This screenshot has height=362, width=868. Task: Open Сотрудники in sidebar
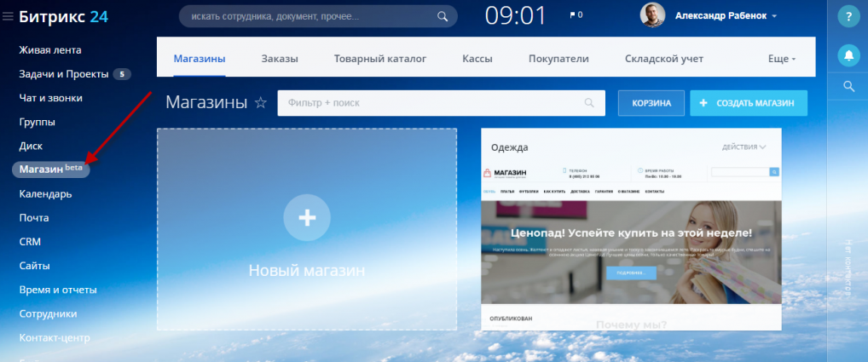[48, 313]
